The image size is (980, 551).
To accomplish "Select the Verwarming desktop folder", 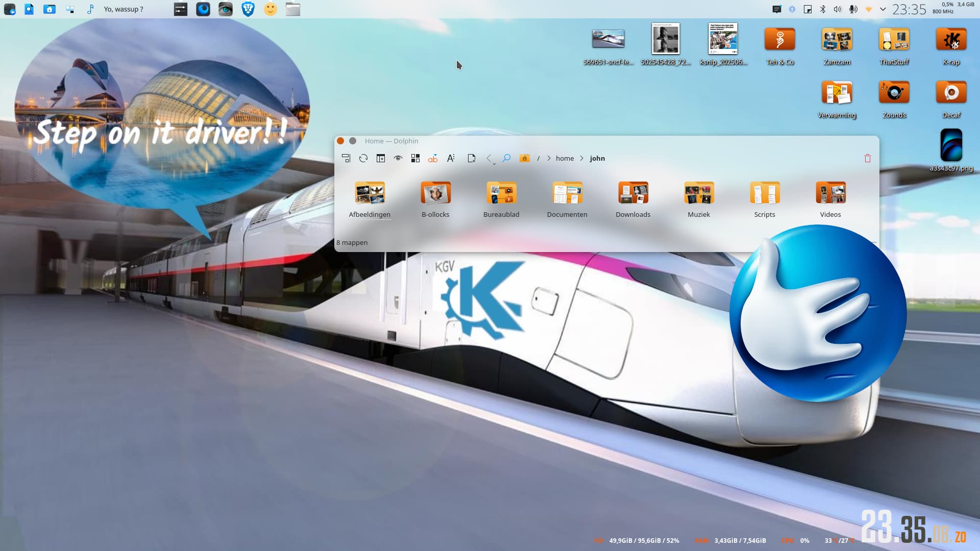I will [x=837, y=99].
